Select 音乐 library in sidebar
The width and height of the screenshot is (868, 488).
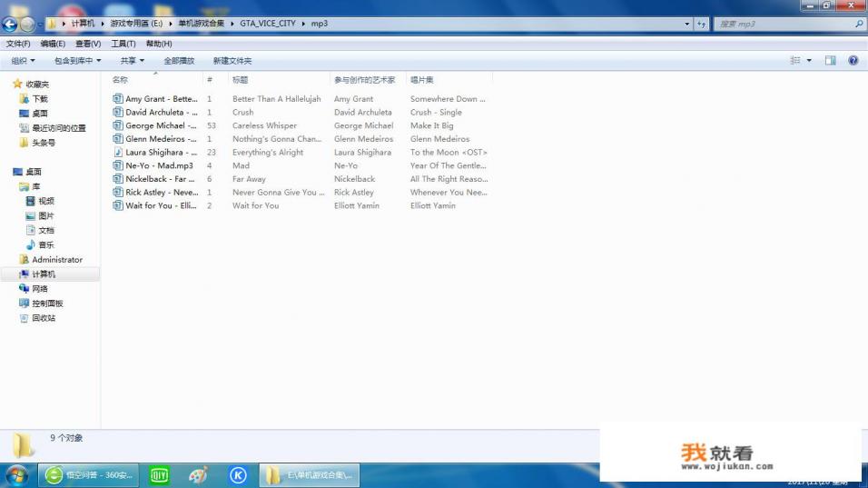45,244
